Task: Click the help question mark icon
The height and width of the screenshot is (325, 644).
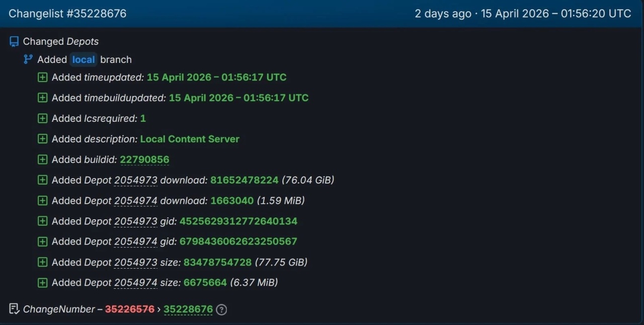Action: 221,309
